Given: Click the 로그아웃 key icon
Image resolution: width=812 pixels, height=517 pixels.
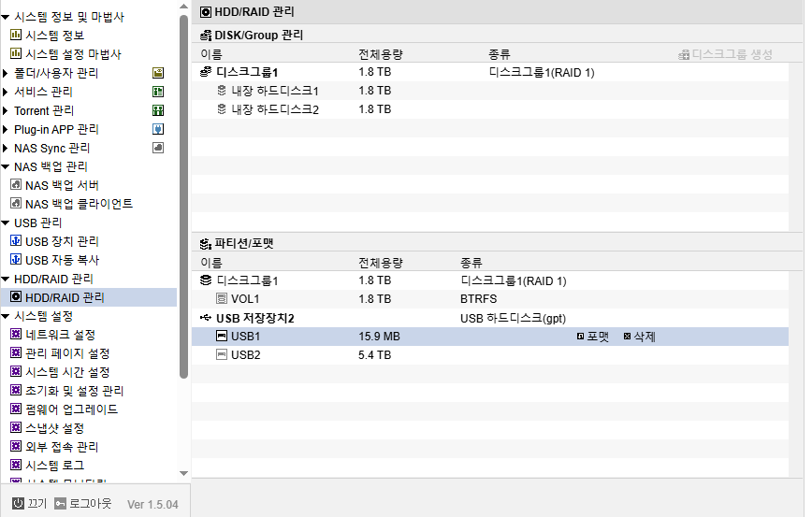Looking at the screenshot, I should click(x=61, y=503).
